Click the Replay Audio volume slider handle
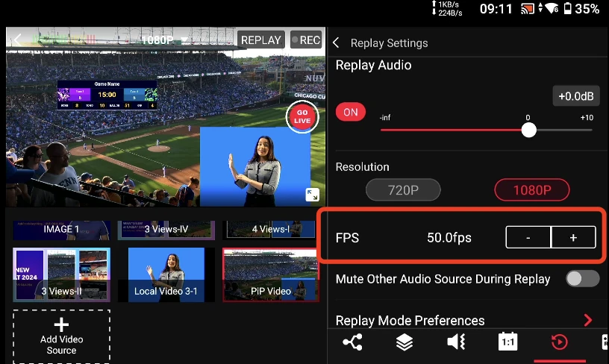This screenshot has height=364, width=609. 528,130
